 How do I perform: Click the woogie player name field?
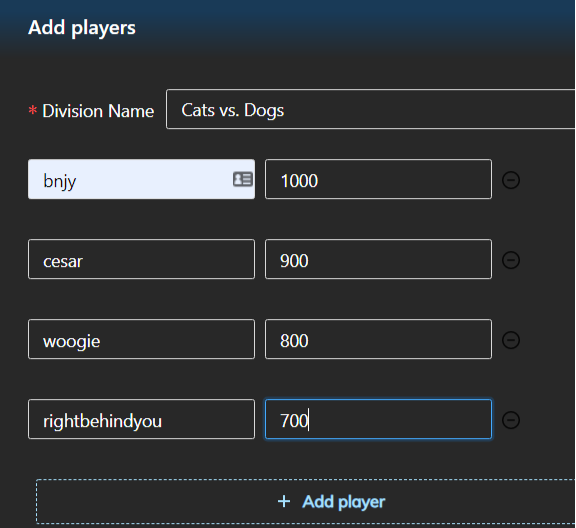point(141,339)
